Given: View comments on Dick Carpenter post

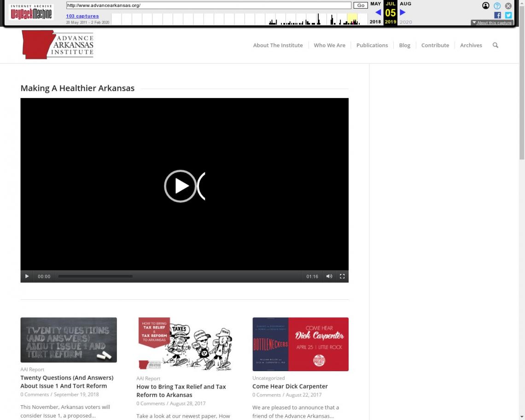Looking at the screenshot, I should 267,395.
